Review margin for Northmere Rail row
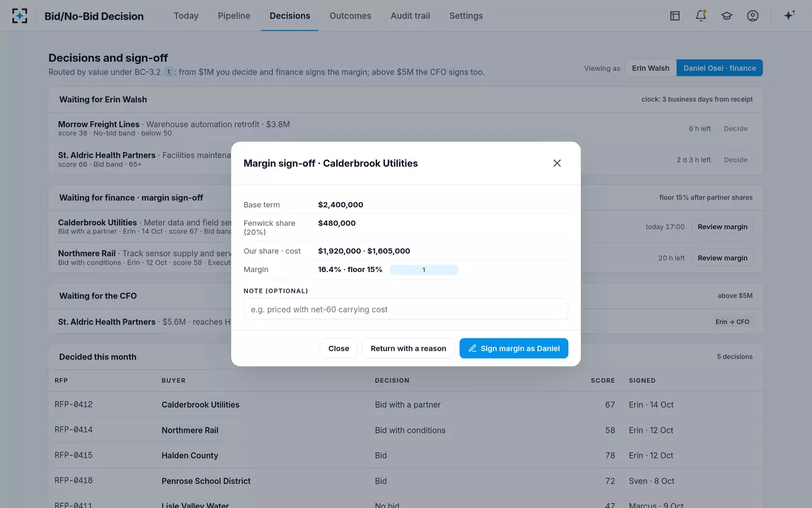Viewport: 812px width, 508px height. tap(722, 258)
